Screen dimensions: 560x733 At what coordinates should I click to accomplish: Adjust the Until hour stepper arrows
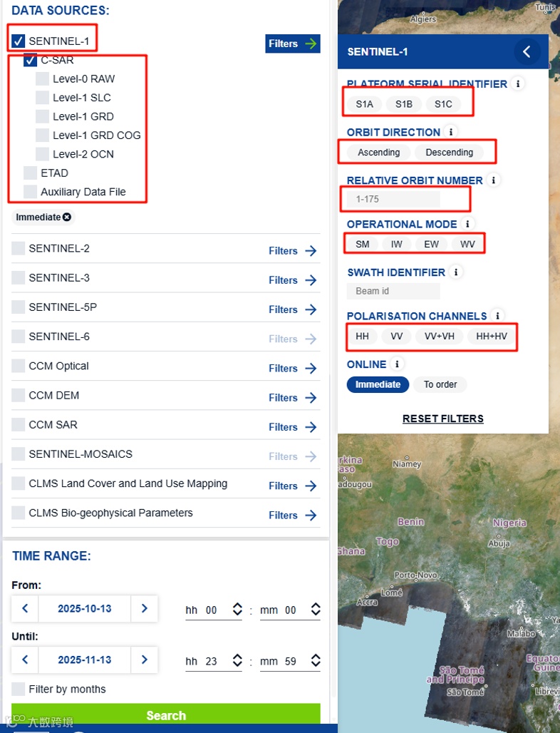[x=237, y=660]
